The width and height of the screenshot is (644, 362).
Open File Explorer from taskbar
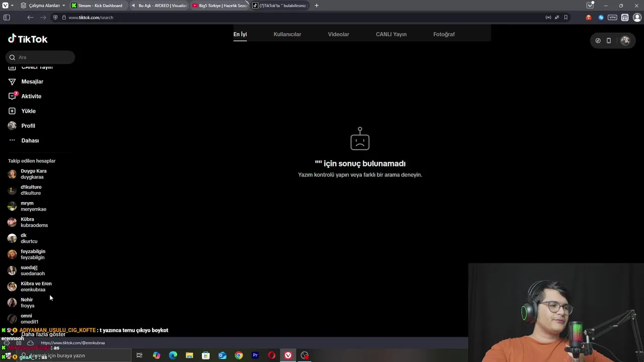pos(189,355)
